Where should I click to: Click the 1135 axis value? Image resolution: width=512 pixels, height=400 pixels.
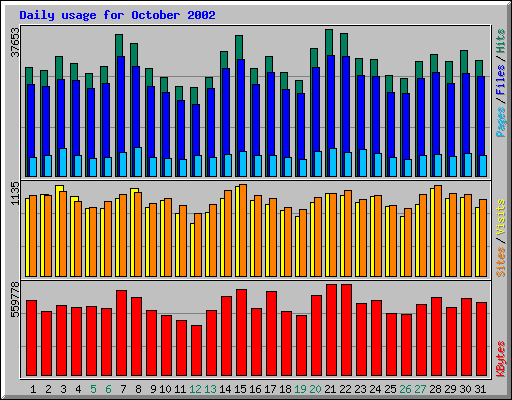click(15, 193)
